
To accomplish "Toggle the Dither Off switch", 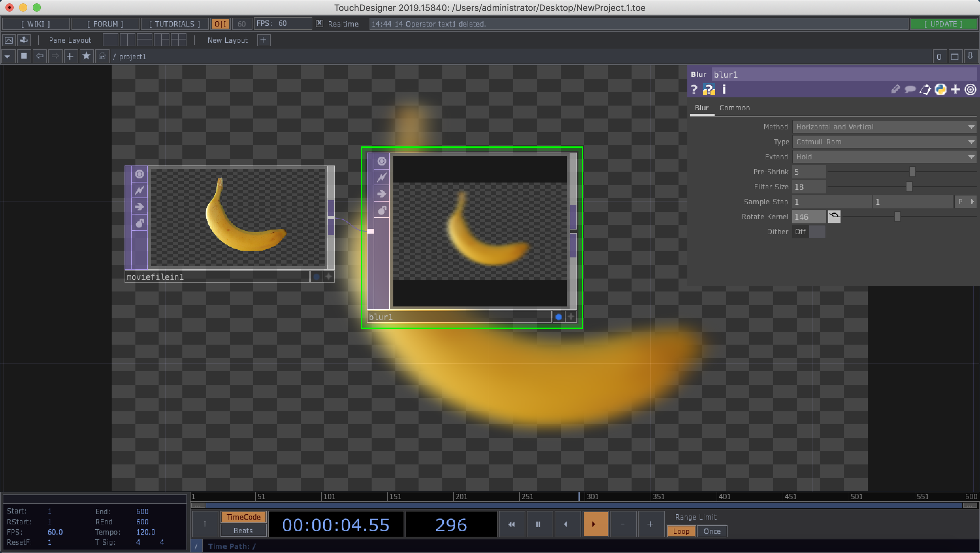I will pyautogui.click(x=809, y=232).
